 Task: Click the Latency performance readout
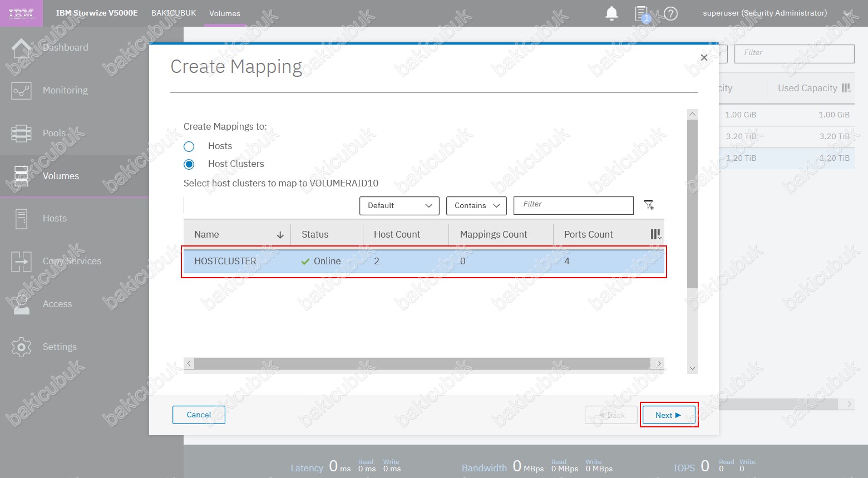tap(346, 466)
